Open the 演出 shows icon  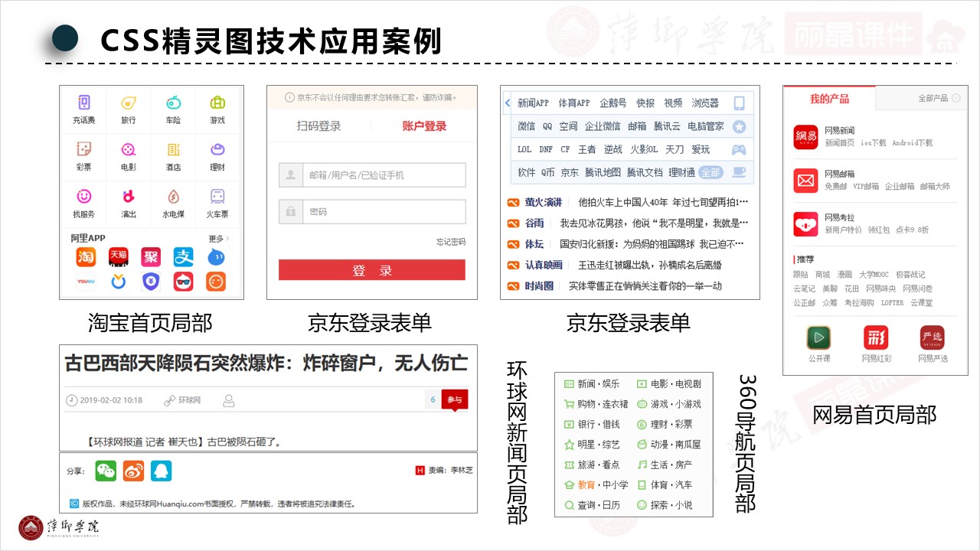click(x=129, y=196)
